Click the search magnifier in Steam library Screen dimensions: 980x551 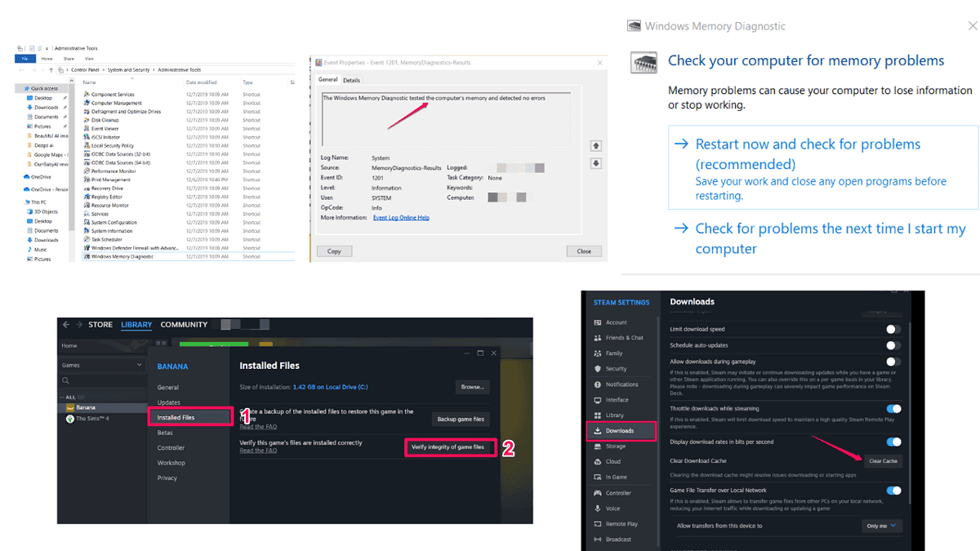tap(66, 381)
